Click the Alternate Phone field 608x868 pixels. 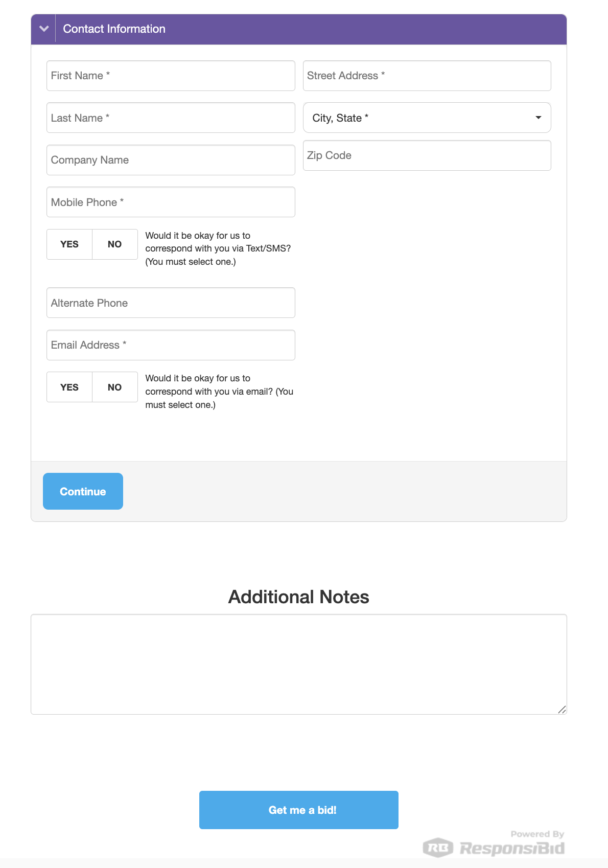pos(171,303)
